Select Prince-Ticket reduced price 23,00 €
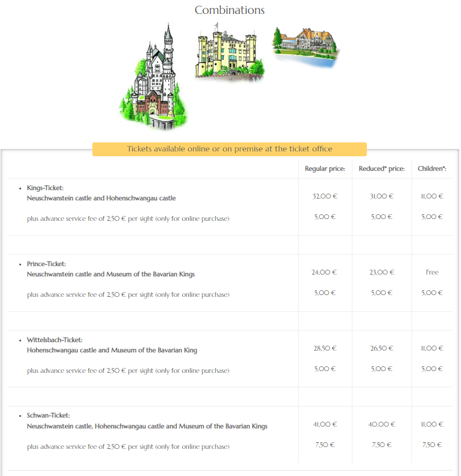 coord(382,272)
